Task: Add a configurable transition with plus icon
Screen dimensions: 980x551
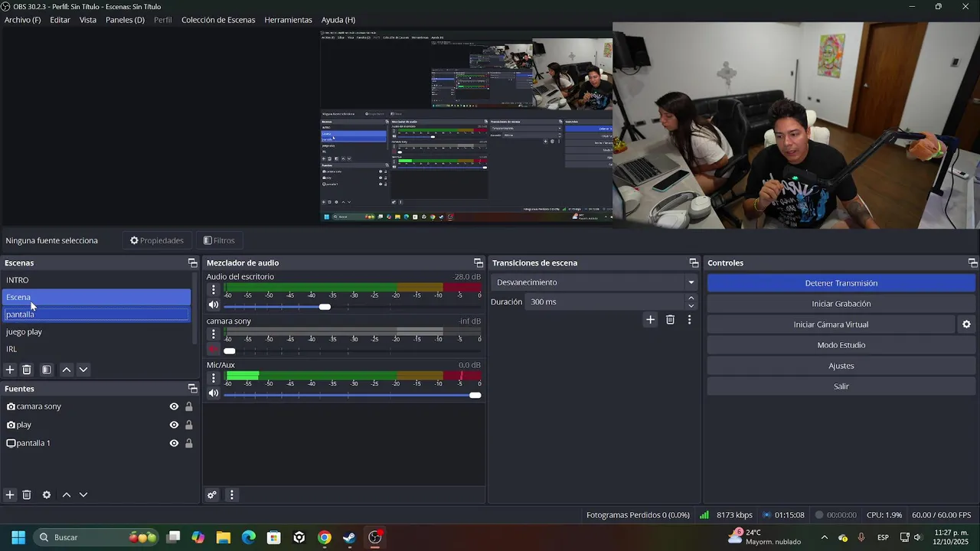Action: tap(650, 320)
